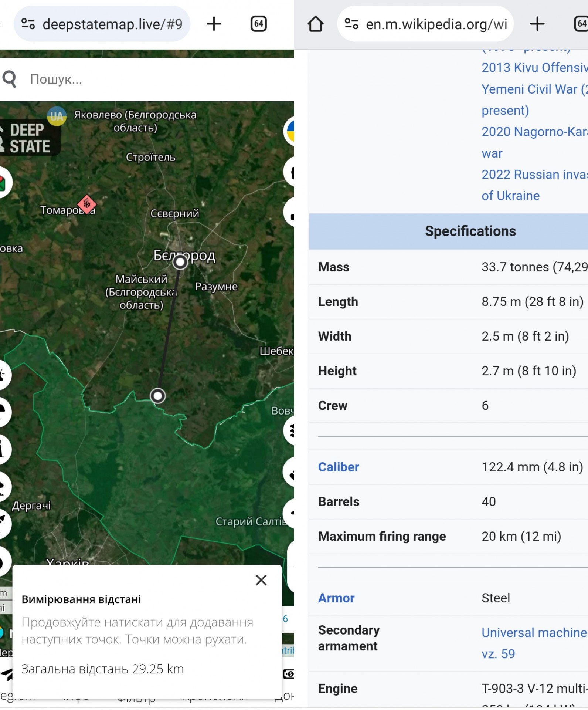Click the Length value 8.75 m
Image resolution: width=588 pixels, height=710 pixels.
pyautogui.click(x=532, y=302)
